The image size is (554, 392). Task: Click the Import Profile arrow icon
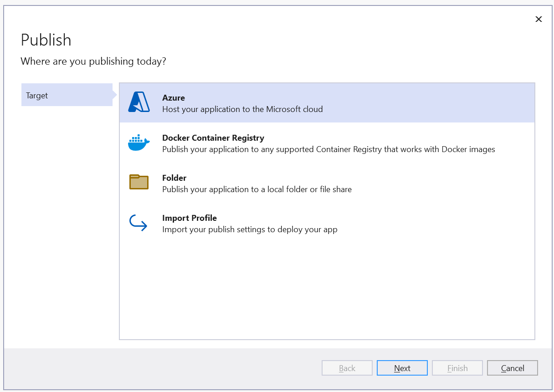138,223
